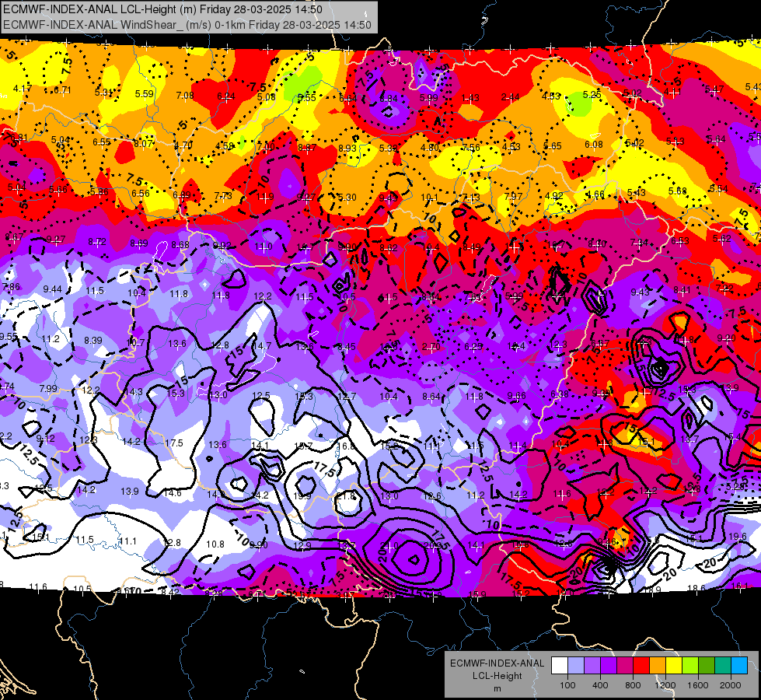Click the grid point value '5.65'
The width and height of the screenshot is (761, 700).
click(553, 145)
